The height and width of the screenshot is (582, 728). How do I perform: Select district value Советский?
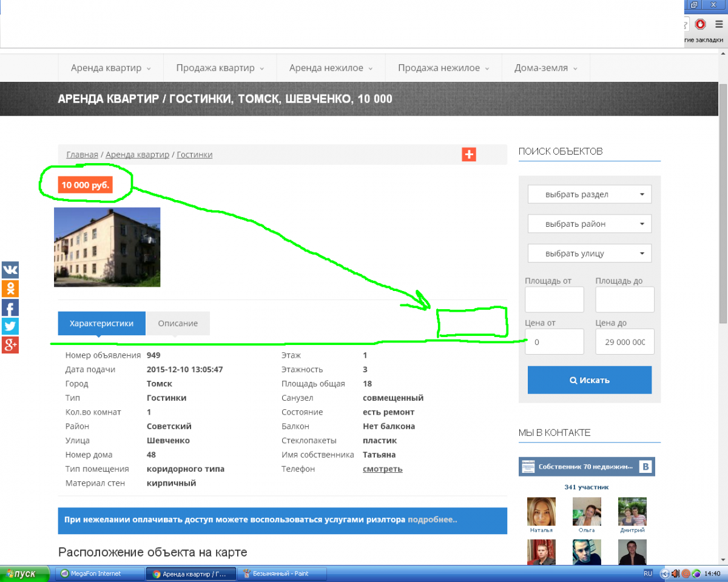pos(169,426)
